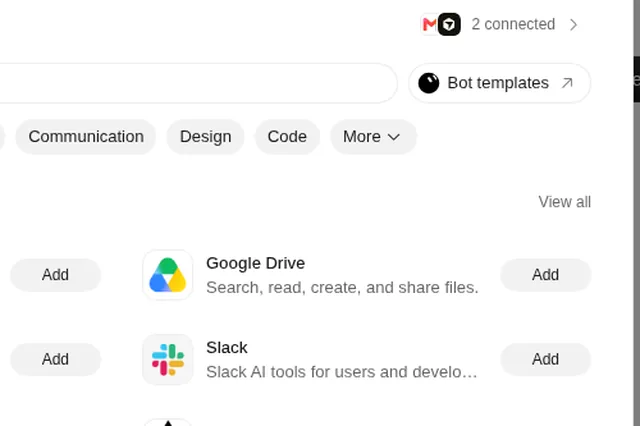Expand the More categories dropdown

(373, 137)
